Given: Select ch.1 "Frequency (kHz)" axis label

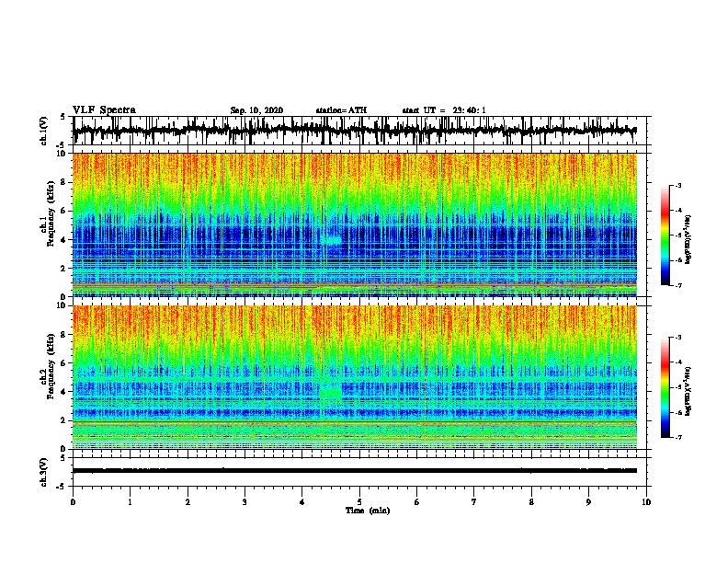Looking at the screenshot, I should tap(51, 214).
